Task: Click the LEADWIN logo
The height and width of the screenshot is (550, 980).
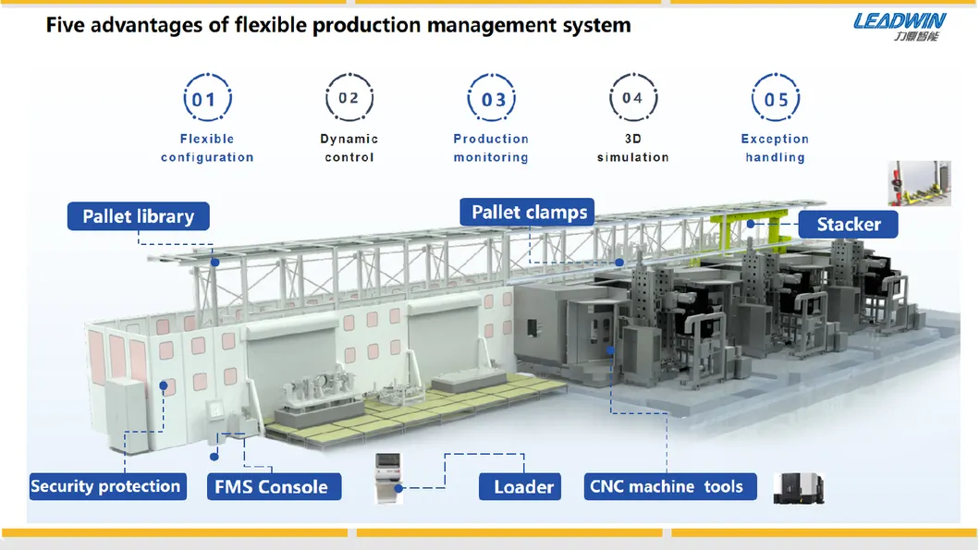Action: coord(899,27)
